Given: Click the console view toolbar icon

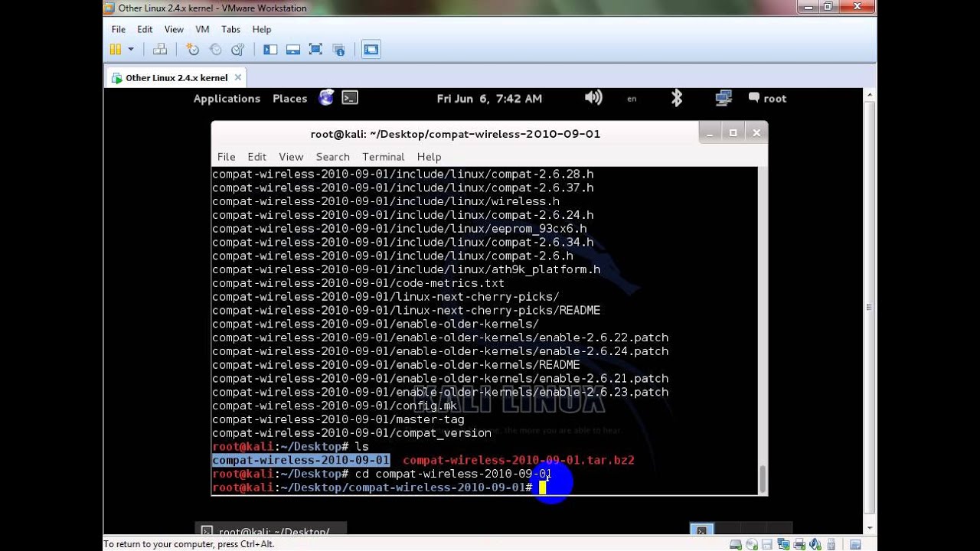Looking at the screenshot, I should (x=371, y=49).
